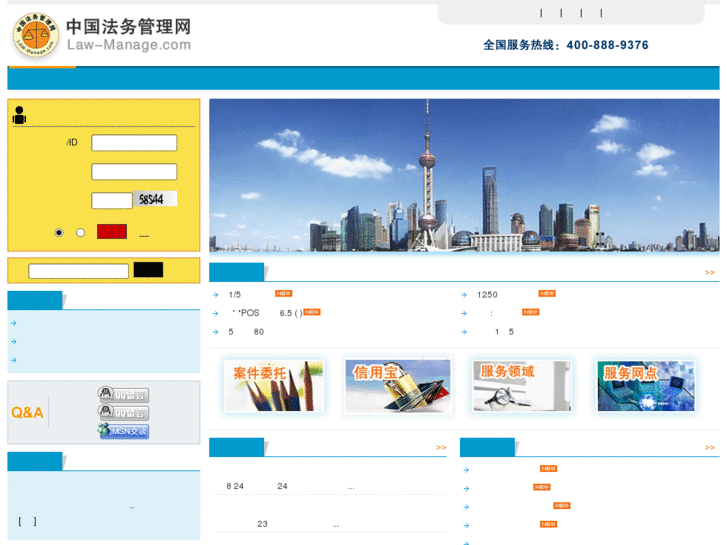Click the bracketed [ ] link at bottom left
The image size is (727, 545).
pos(27,521)
